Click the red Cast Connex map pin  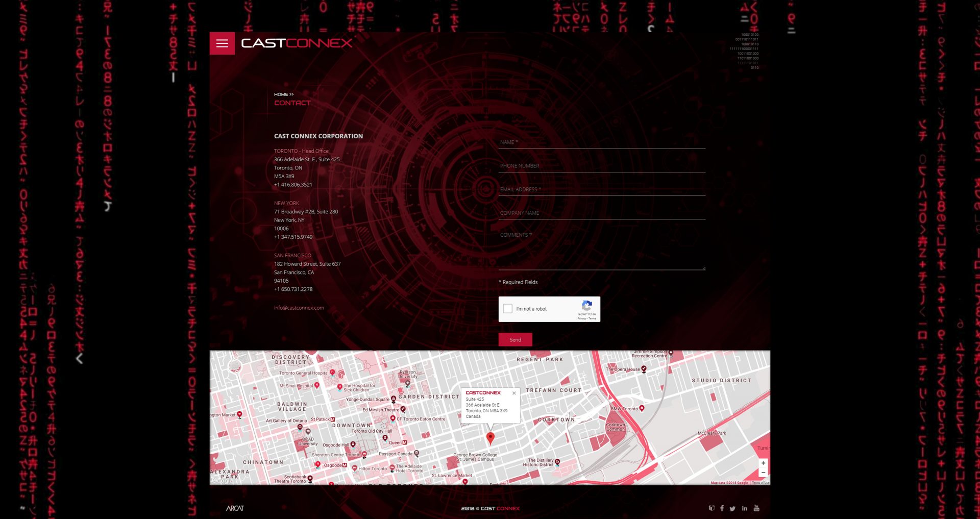pyautogui.click(x=490, y=437)
